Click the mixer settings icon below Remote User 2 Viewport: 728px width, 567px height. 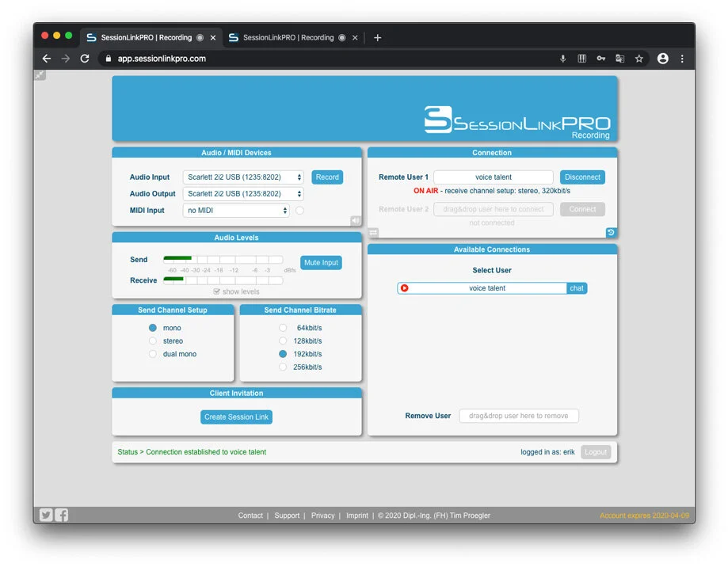coord(373,233)
